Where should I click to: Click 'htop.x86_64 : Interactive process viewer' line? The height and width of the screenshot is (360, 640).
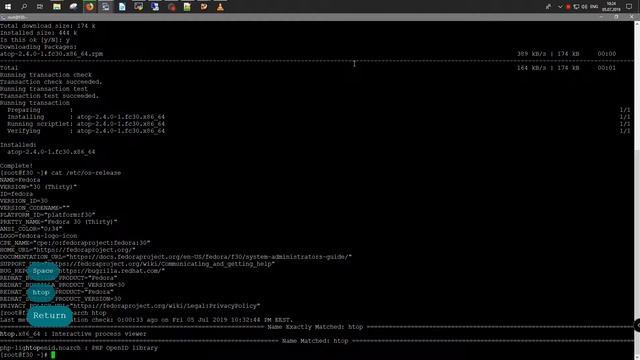(73, 334)
